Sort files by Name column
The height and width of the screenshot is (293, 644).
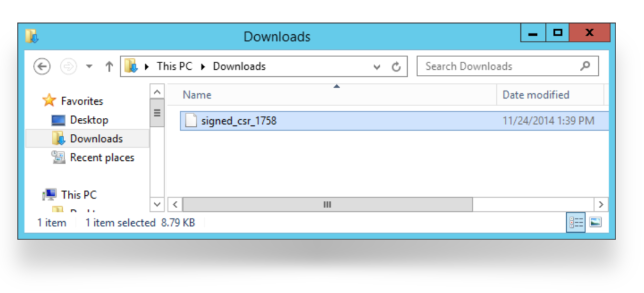pos(197,95)
